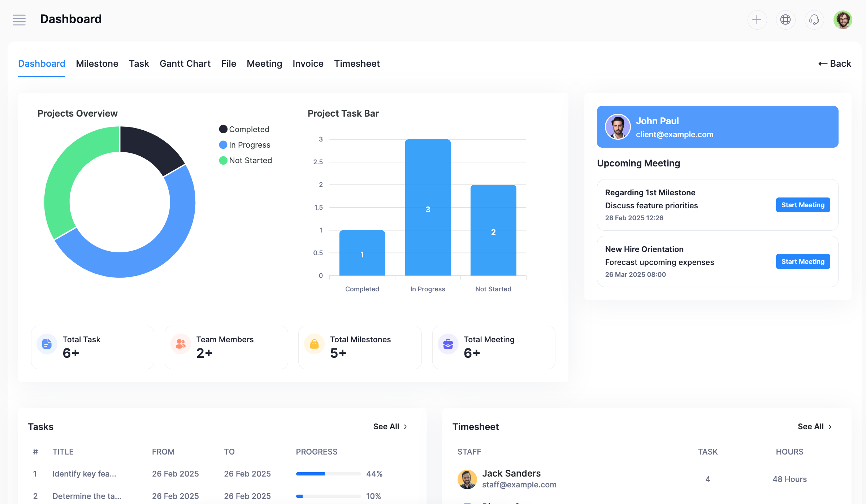Start the Regarding 1st Milestone meeting

click(802, 205)
